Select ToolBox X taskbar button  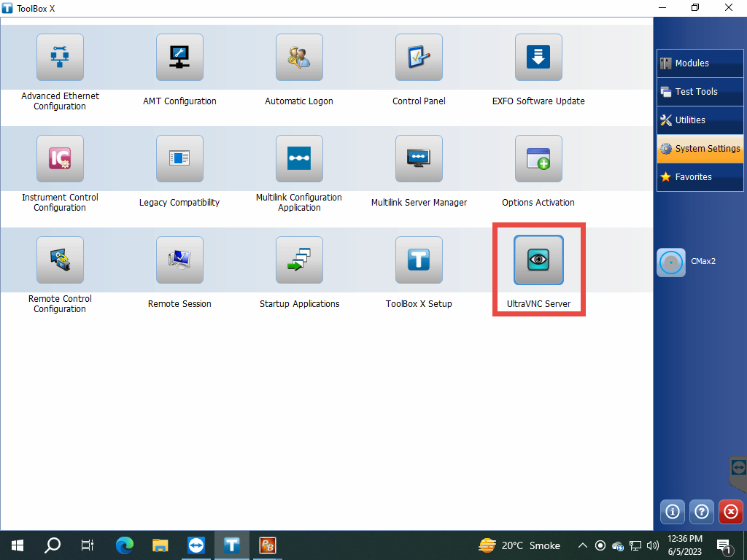[x=231, y=545]
